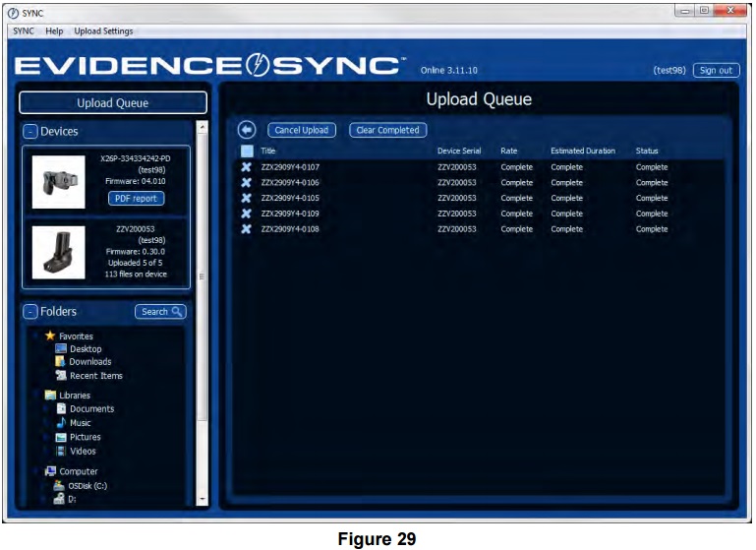The image size is (756, 550).
Task: Collapse the Devices panel
Action: pyautogui.click(x=29, y=132)
